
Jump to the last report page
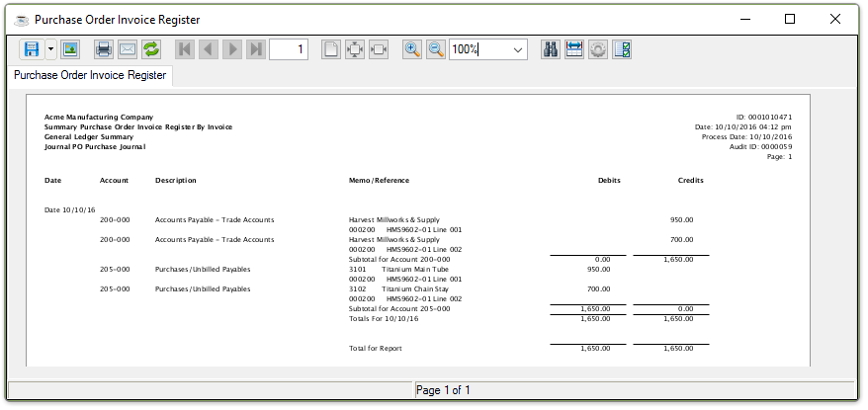point(256,49)
